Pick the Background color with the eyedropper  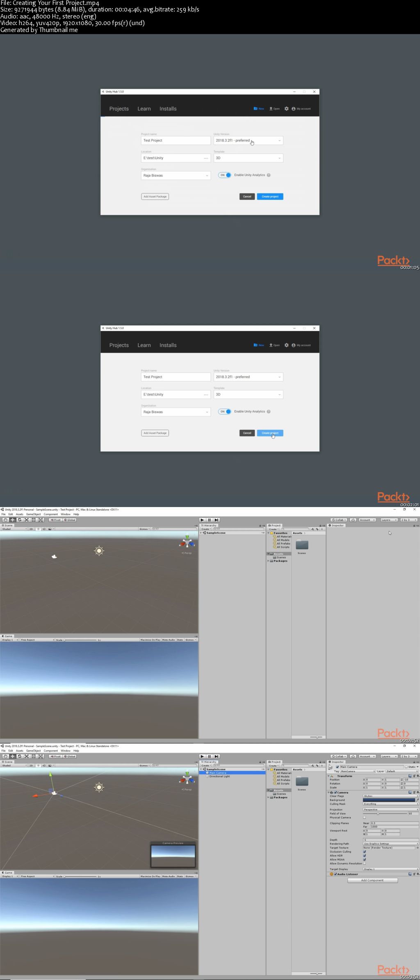pyautogui.click(x=418, y=800)
